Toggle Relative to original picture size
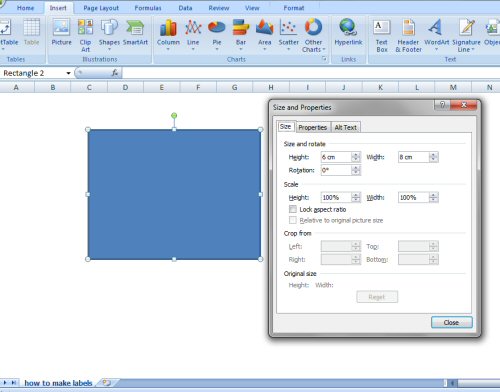500x392 pixels. pyautogui.click(x=293, y=220)
